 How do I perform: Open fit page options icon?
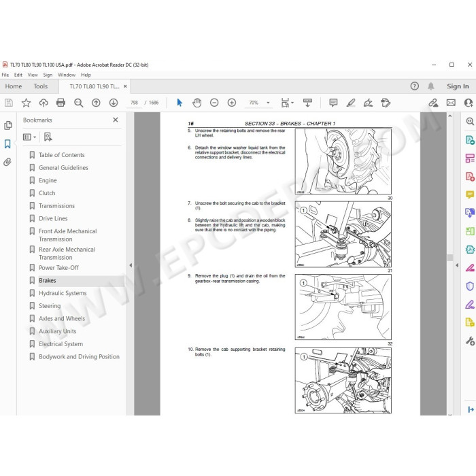(x=285, y=103)
